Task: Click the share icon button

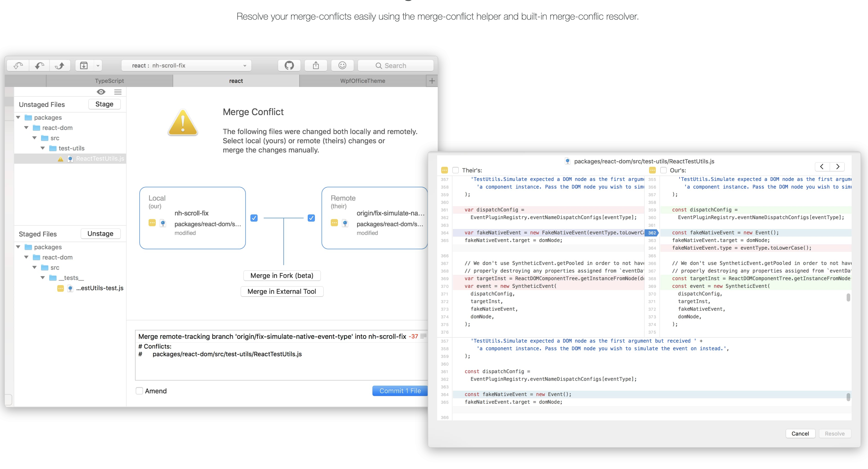Action: [316, 65]
